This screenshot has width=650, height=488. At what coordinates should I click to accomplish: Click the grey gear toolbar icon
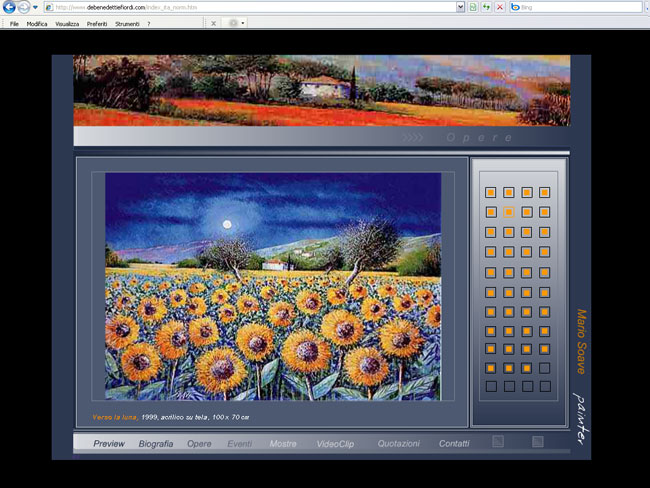pyautogui.click(x=233, y=23)
